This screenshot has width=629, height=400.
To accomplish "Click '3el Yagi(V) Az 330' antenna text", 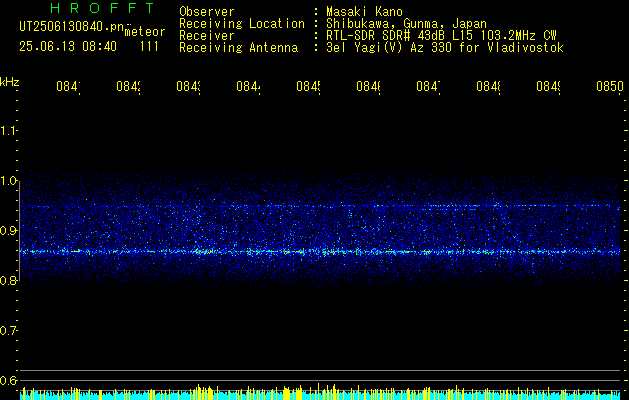I will (x=390, y=48).
